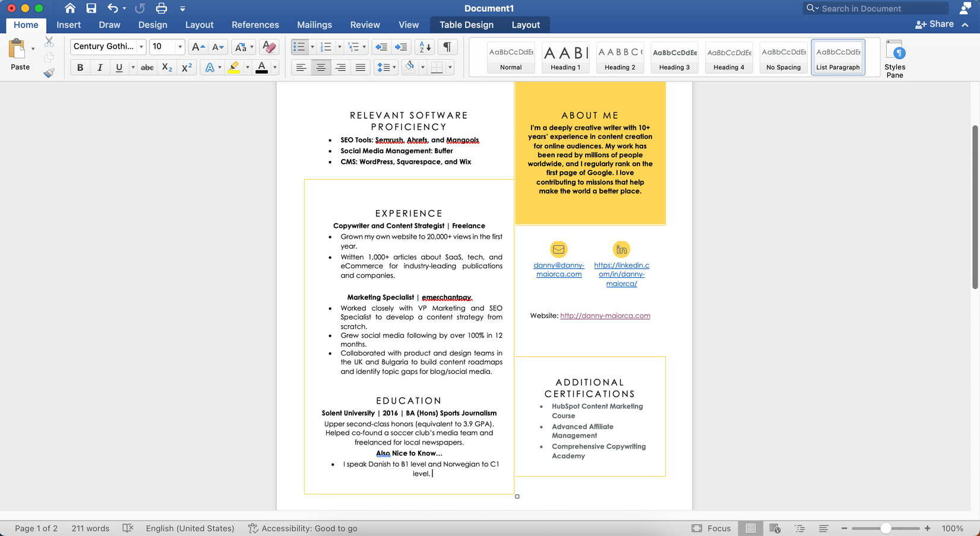The width and height of the screenshot is (980, 536).
Task: Center align the paragraph
Action: point(321,68)
